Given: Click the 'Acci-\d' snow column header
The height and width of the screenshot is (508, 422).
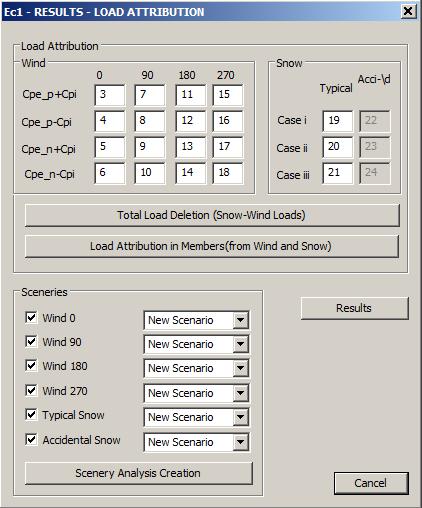Looking at the screenshot, I should 374,79.
